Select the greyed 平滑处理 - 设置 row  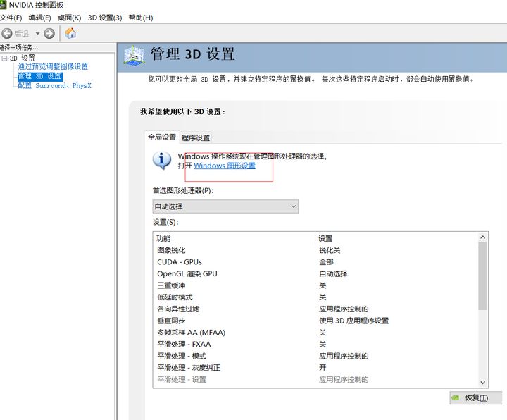pyautogui.click(x=315, y=380)
